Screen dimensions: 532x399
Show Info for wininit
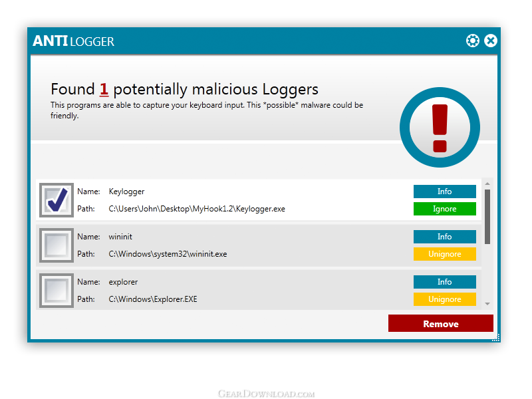(444, 237)
